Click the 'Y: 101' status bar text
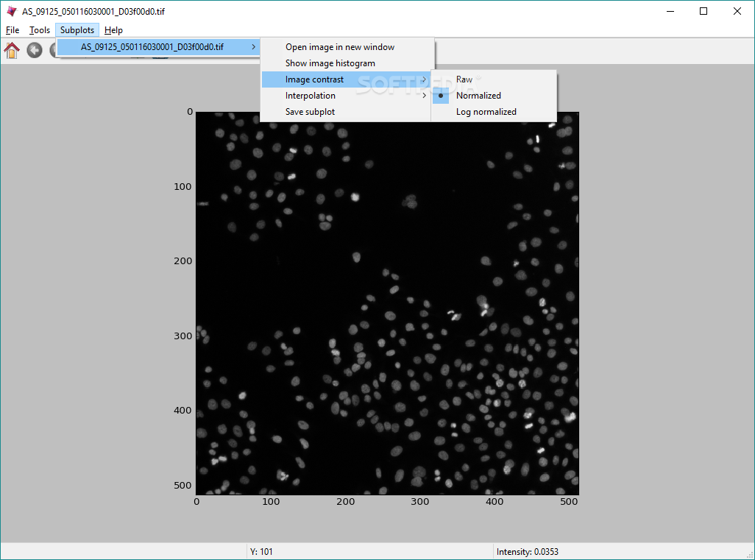Viewport: 755px width, 560px height. click(x=261, y=552)
